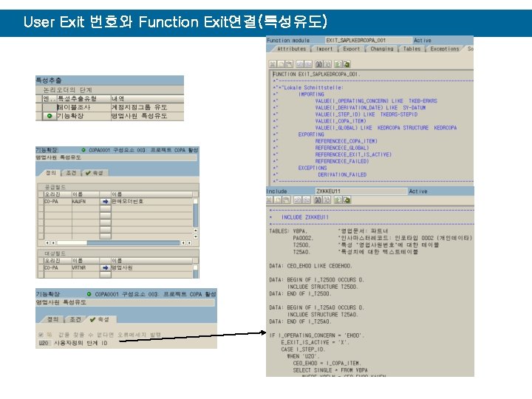Select the 조건 tab in the middle panel
The width and height of the screenshot is (532, 399).
click(71, 173)
